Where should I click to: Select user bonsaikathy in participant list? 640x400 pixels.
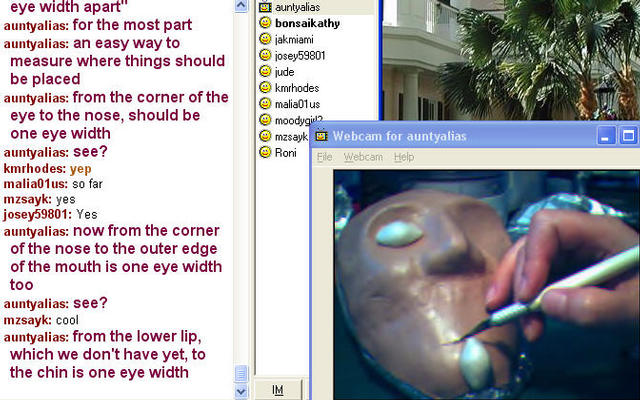(307, 23)
